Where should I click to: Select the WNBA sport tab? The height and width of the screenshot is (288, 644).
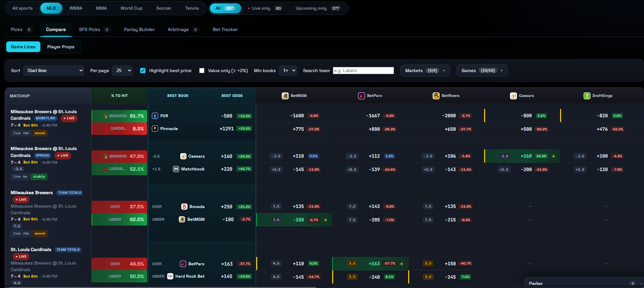click(76, 8)
